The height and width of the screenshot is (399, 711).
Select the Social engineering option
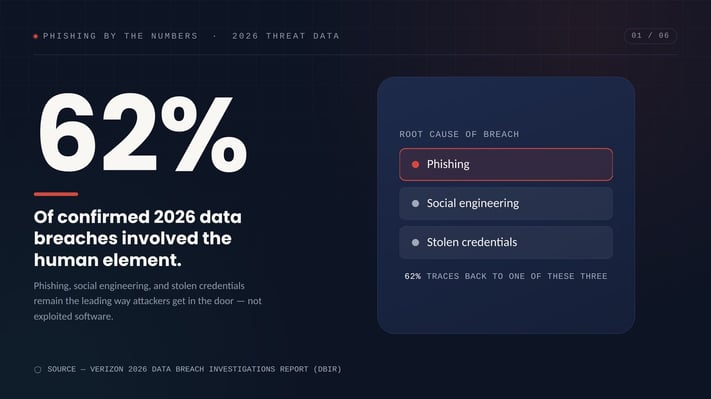coord(506,204)
